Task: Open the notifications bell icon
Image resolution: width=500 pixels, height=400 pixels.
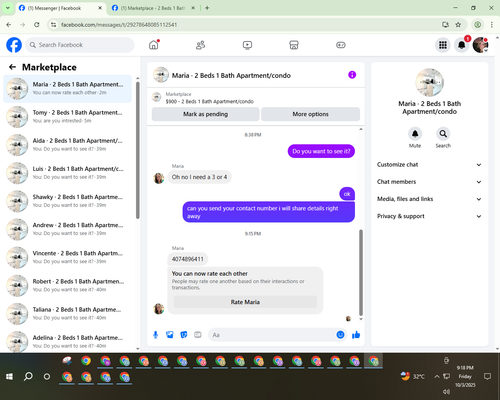Action: point(462,45)
